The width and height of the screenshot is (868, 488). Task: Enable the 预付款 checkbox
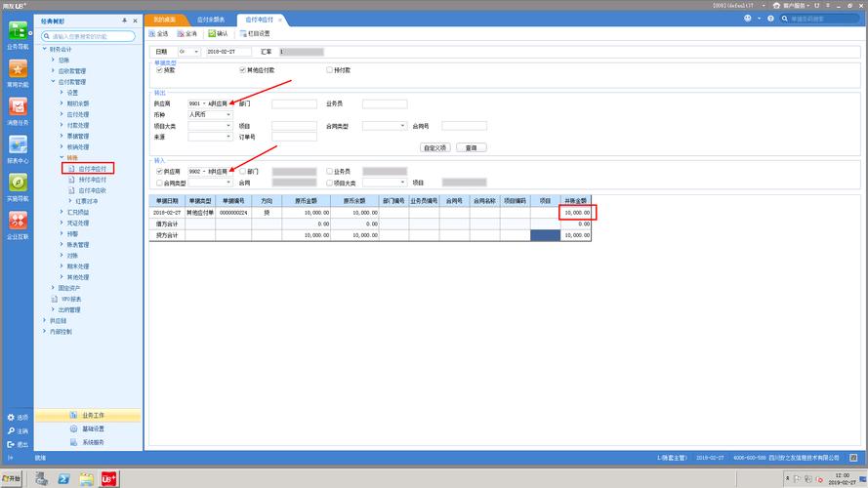[x=329, y=70]
